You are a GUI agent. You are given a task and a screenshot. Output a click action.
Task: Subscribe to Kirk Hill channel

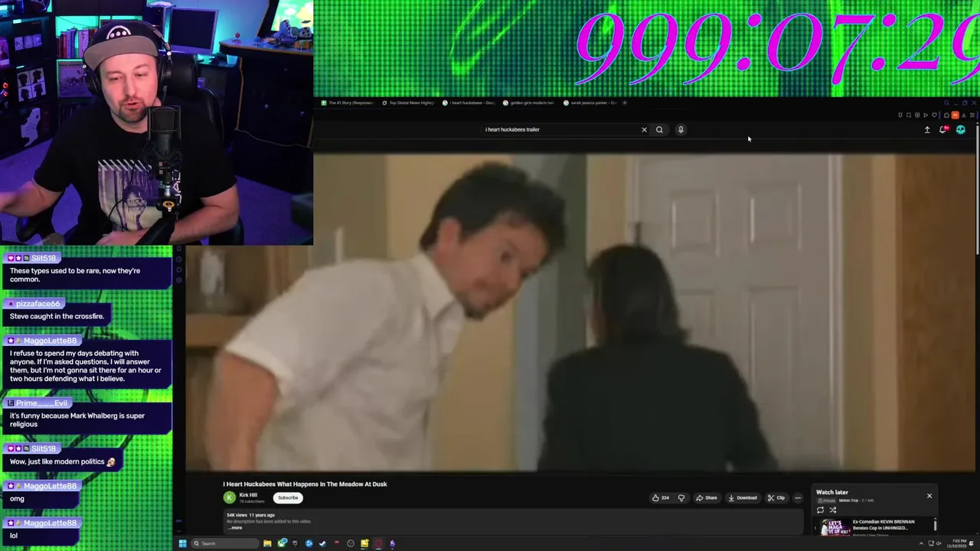288,497
